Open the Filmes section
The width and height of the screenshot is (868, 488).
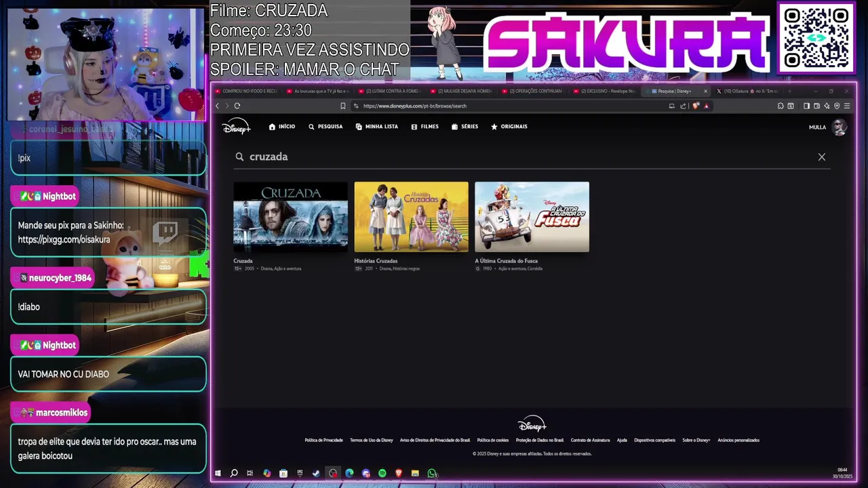pyautogui.click(x=425, y=127)
